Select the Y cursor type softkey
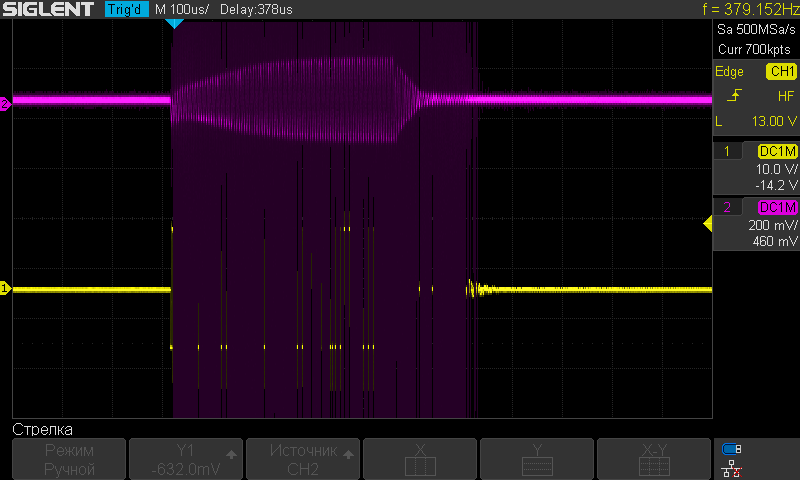 click(x=537, y=459)
